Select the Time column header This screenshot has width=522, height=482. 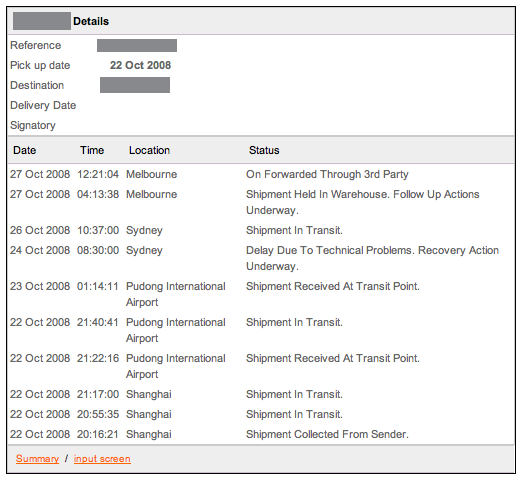(92, 150)
